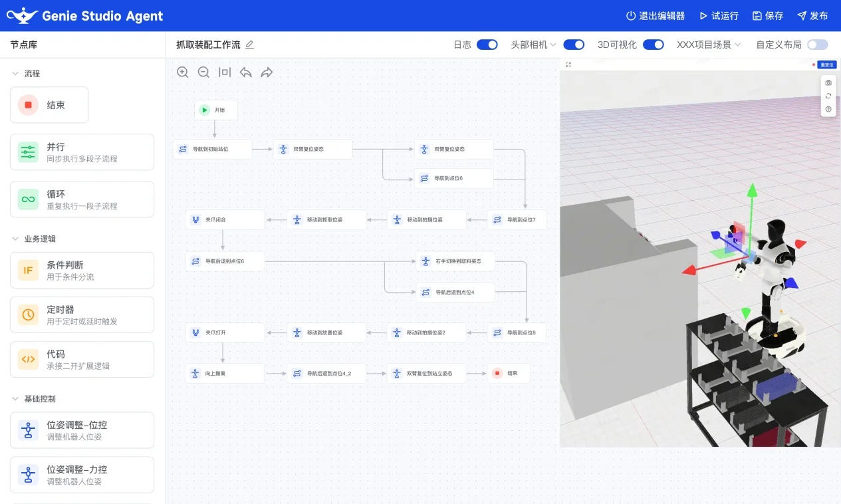
Task: Collapse the 基础控制 section
Action: click(x=15, y=399)
